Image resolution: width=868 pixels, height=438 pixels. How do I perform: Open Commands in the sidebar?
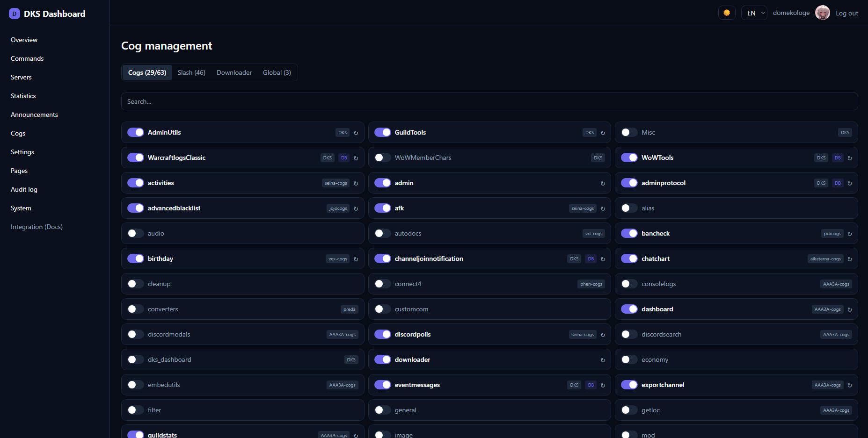tap(27, 58)
